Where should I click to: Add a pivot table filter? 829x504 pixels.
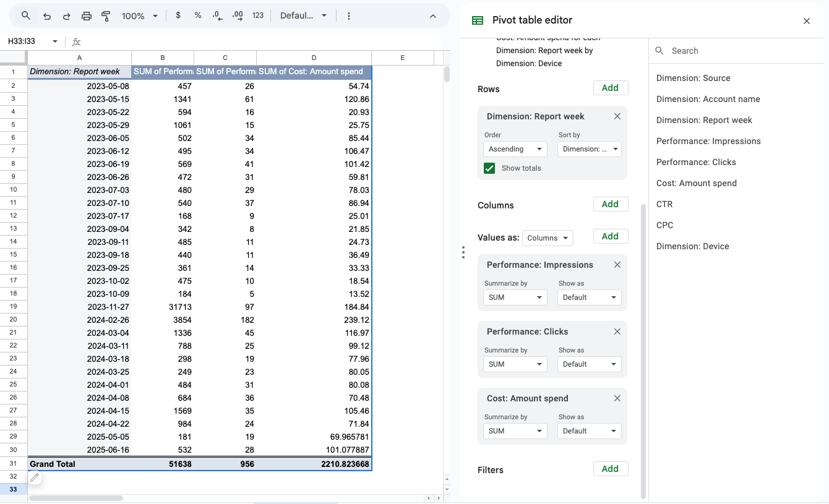[x=610, y=469]
